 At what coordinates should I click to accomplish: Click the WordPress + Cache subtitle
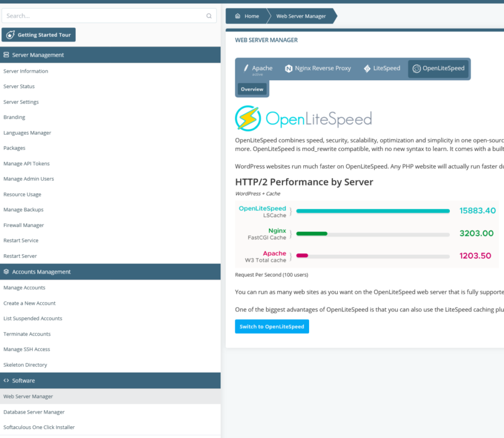[257, 194]
